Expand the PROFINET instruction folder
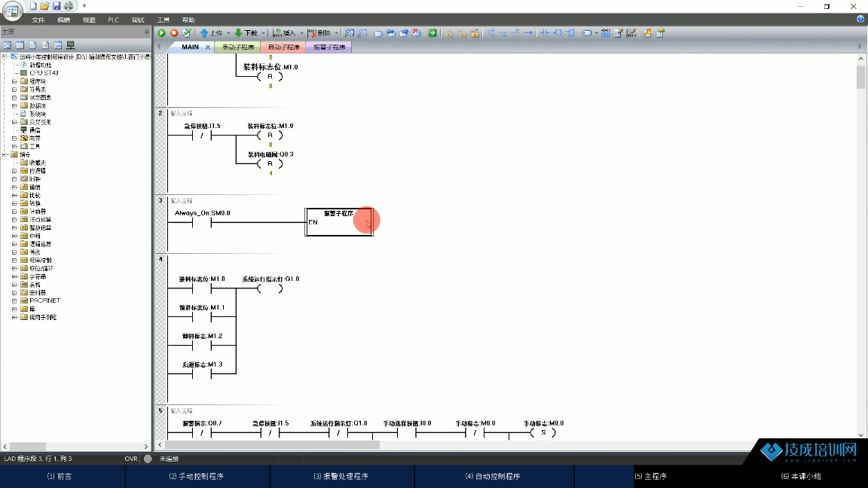Screen dimensions: 868x488 [14, 301]
